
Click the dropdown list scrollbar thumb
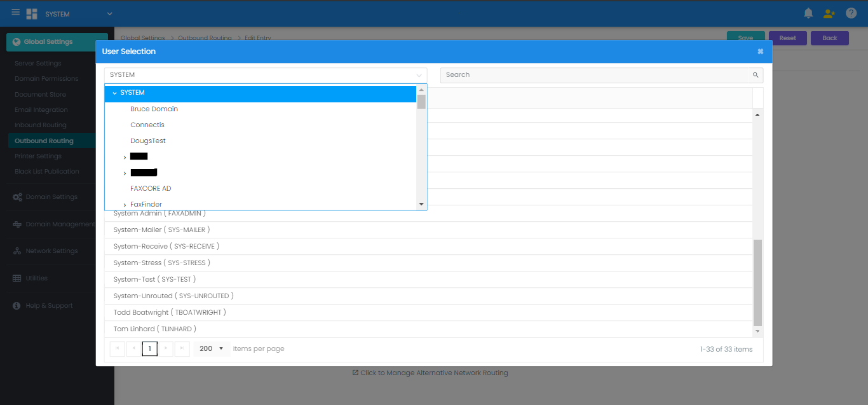pos(421,102)
